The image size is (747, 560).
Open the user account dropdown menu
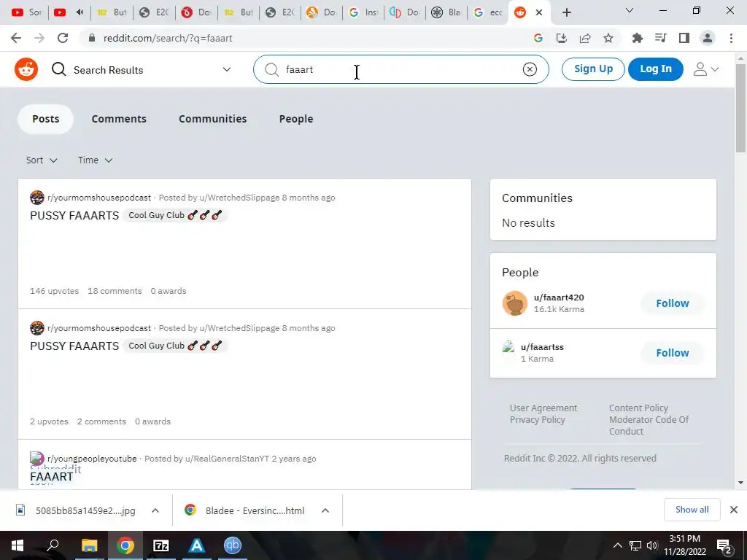pos(705,69)
